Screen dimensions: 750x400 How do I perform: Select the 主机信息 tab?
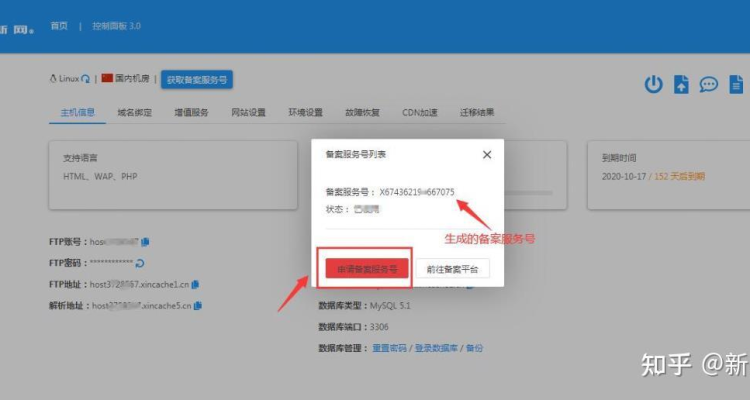(77, 112)
